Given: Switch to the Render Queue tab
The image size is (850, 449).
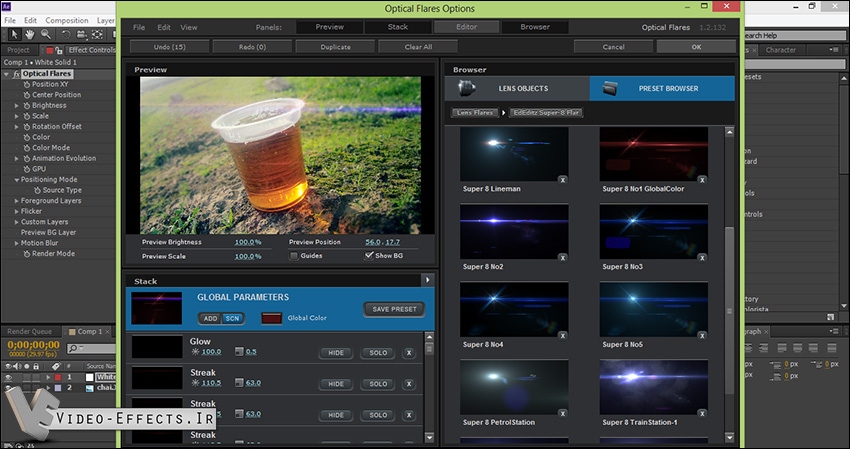Looking at the screenshot, I should (x=30, y=331).
